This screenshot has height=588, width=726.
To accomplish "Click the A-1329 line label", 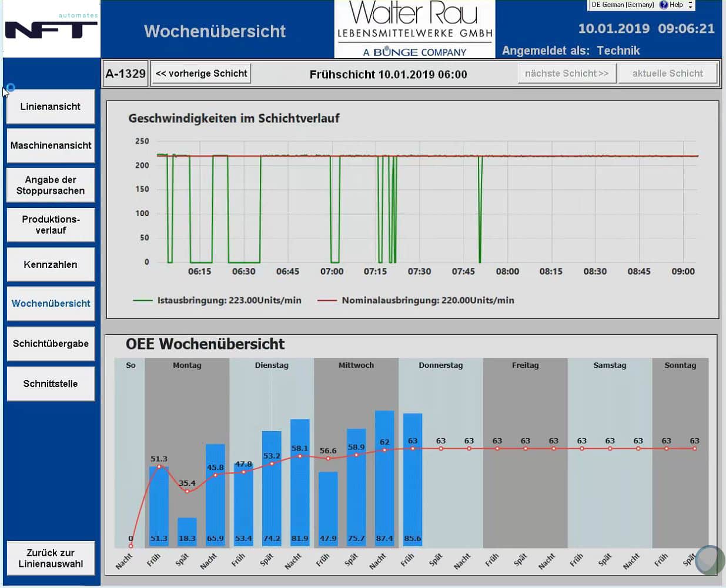I will (x=125, y=73).
